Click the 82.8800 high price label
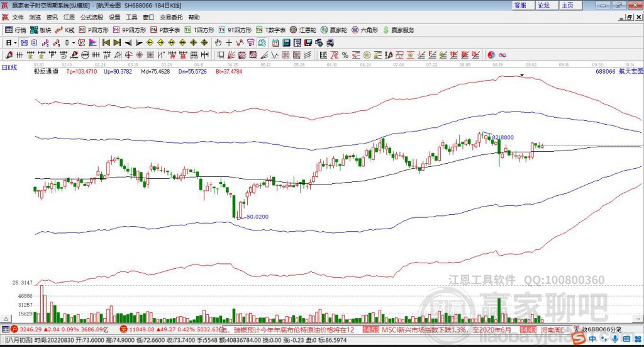Viewport: 644px width, 347px height. 502,137
